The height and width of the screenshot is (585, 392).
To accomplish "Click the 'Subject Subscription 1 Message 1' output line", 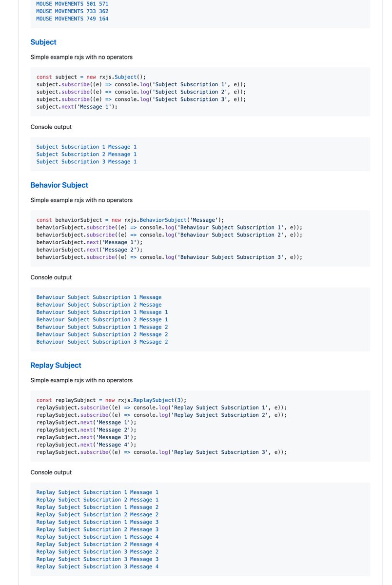I will (86, 147).
